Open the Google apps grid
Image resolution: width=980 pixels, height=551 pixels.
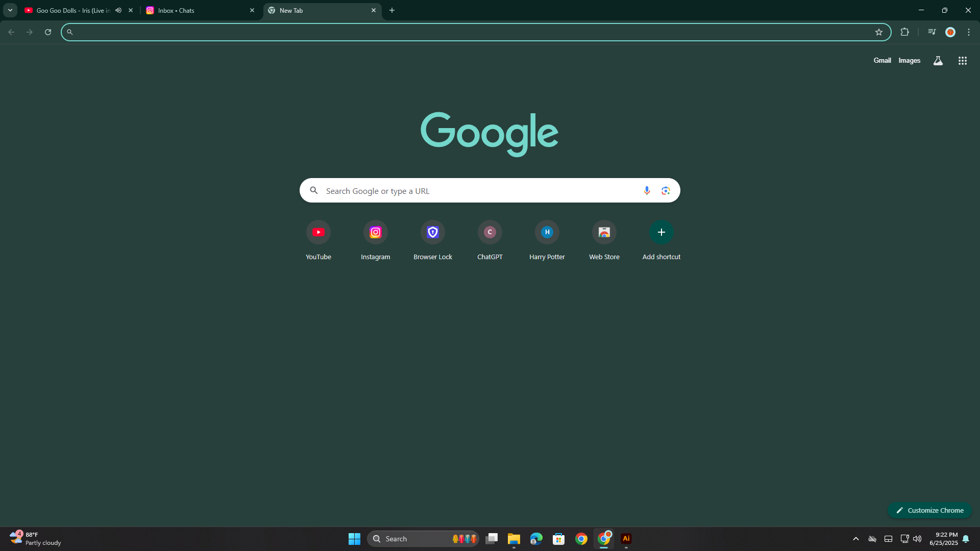(x=963, y=61)
